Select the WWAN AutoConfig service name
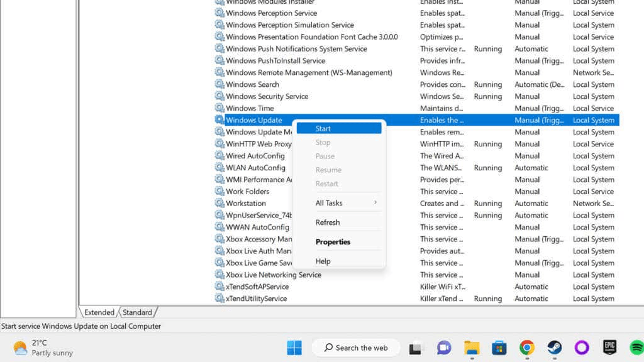Screen dimensions: 644x362 [257, 227]
